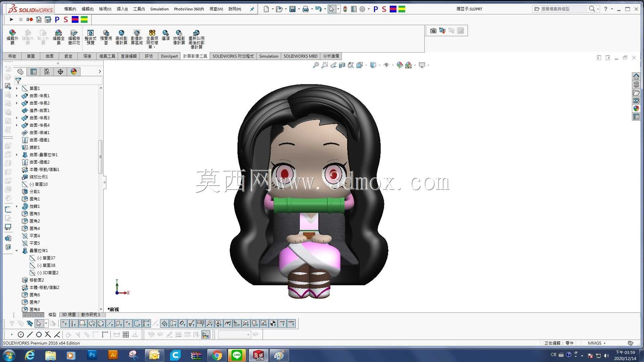Toggle the colored layer properties button
This screenshot has height=362, width=644.
(206, 334)
